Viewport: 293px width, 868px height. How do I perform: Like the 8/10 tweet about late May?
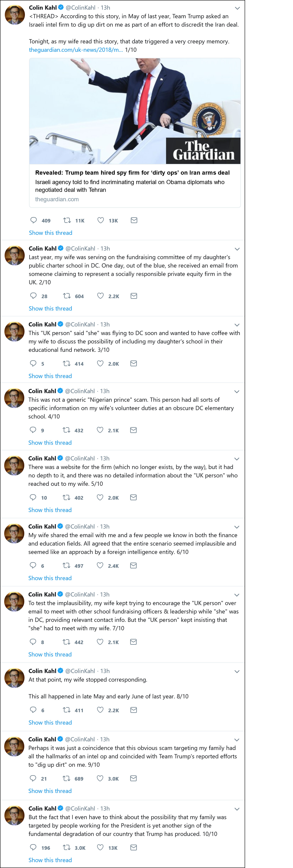pos(100,710)
